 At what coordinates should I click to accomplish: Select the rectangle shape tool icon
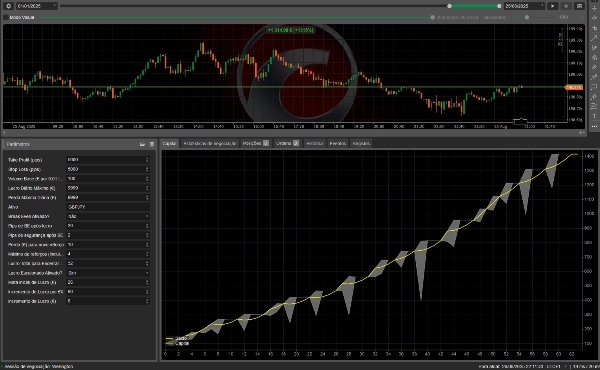click(594, 87)
